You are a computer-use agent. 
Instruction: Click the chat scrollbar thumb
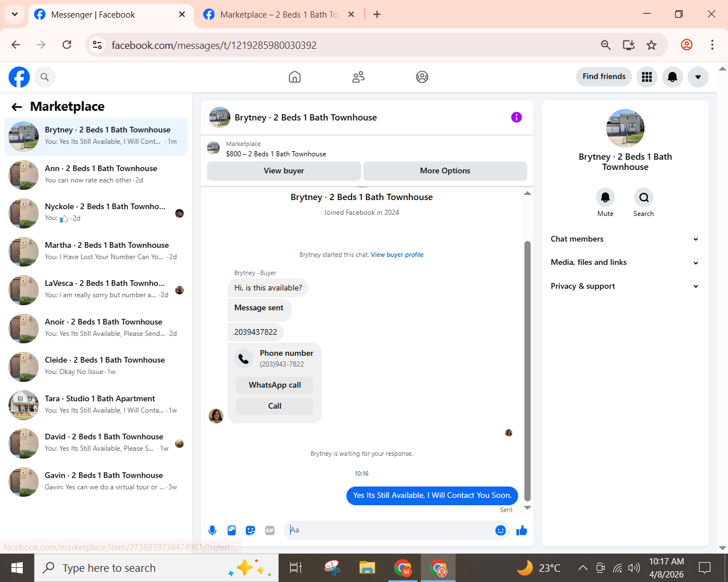tap(527, 371)
